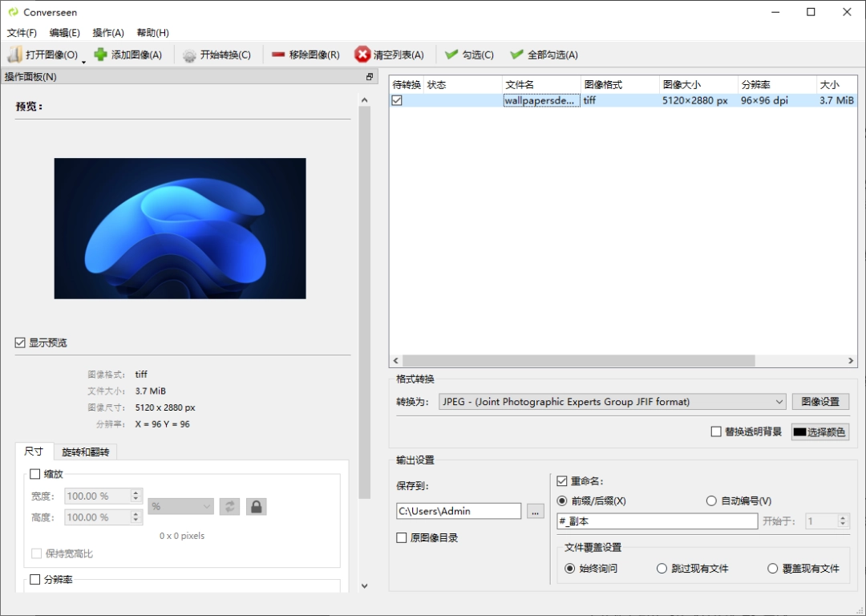Open the 选择颜色 color picker swatch
This screenshot has width=866, height=616.
[x=819, y=432]
